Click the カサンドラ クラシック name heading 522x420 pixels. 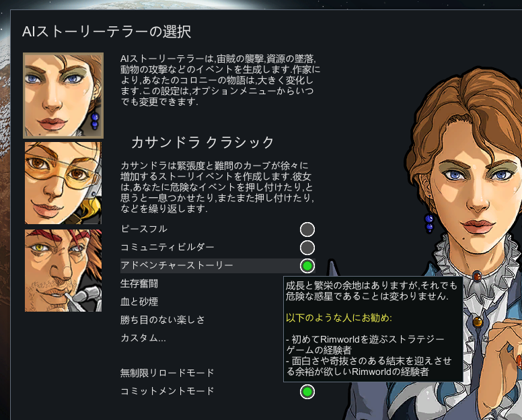pyautogui.click(x=202, y=143)
